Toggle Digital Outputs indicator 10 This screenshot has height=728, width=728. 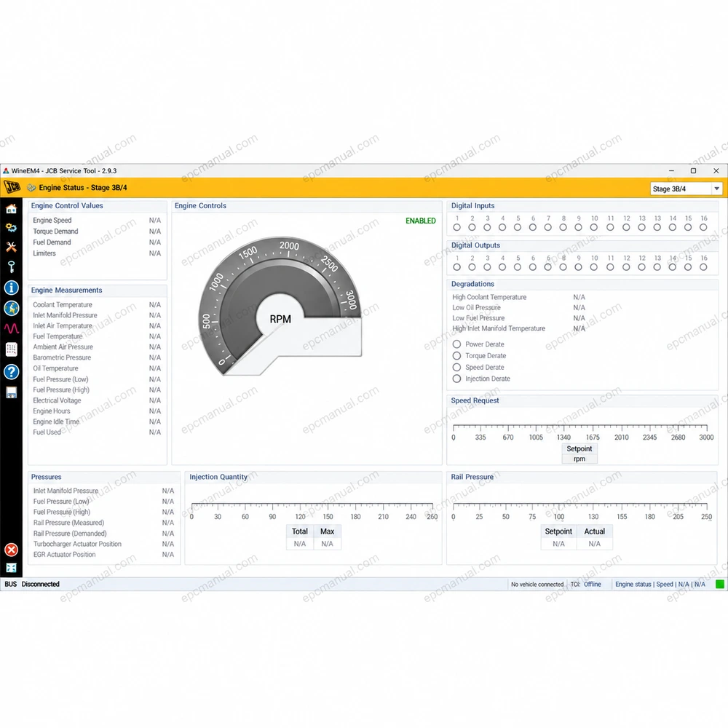(x=594, y=267)
